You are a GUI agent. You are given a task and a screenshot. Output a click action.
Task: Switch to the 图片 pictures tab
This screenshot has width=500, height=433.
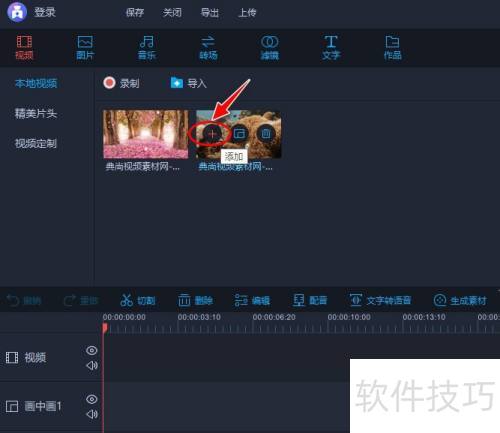pyautogui.click(x=85, y=47)
